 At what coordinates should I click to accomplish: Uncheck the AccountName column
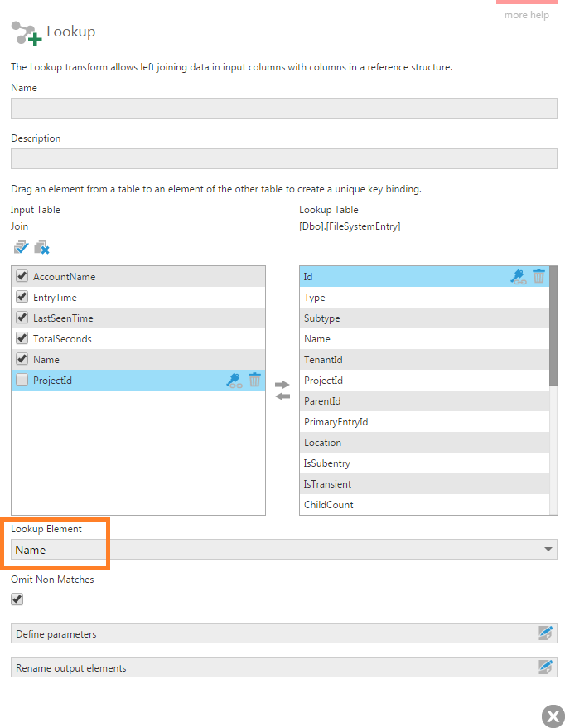[20, 276]
